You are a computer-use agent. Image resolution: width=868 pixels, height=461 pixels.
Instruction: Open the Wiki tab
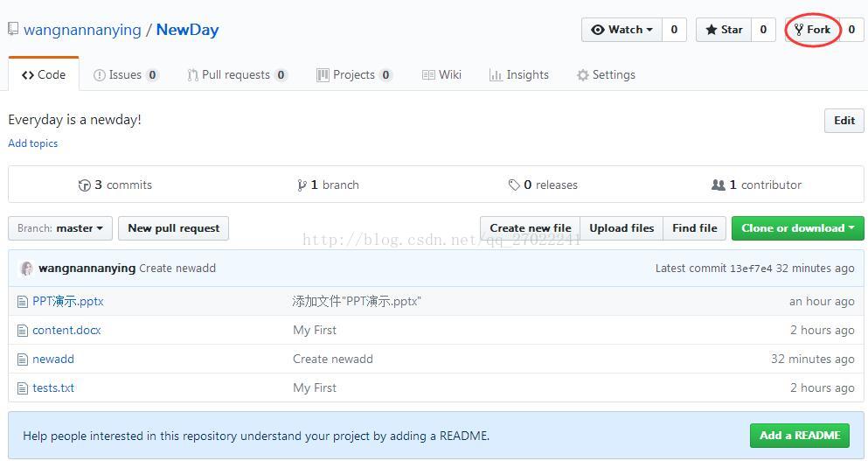(x=441, y=75)
